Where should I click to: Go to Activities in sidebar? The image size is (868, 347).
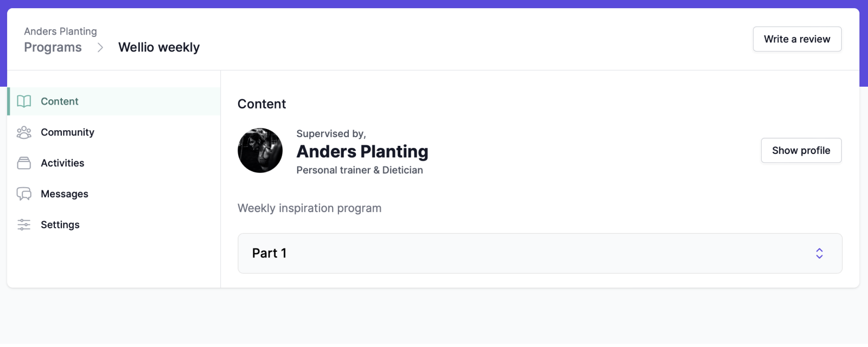(x=114, y=163)
